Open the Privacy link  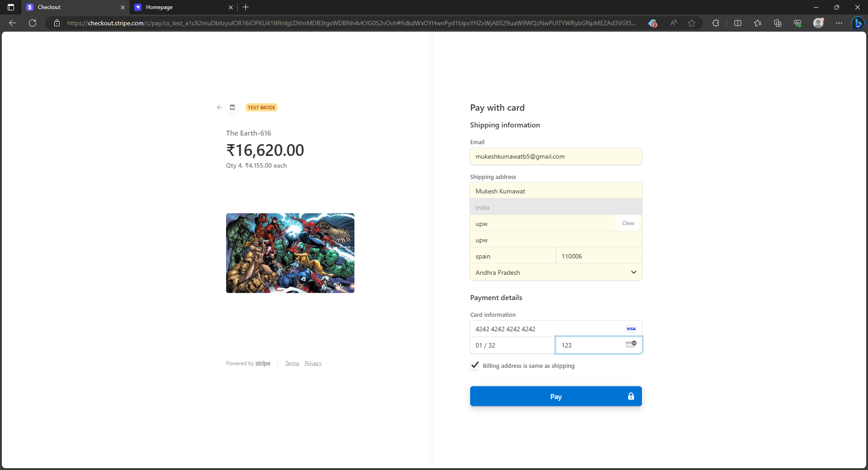tap(313, 363)
